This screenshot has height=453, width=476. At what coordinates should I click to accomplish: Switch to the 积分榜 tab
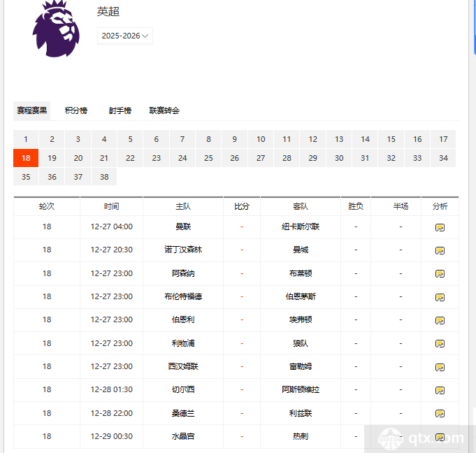pos(76,110)
